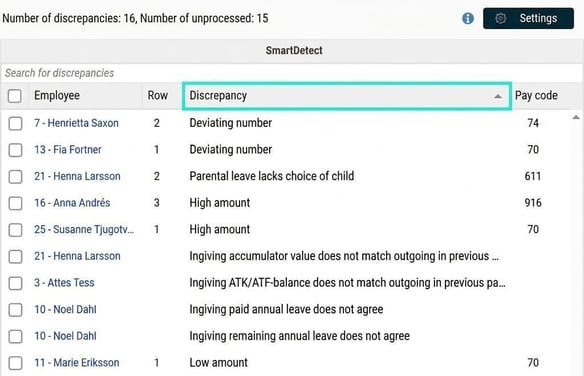The image size is (584, 376).
Task: Open the Settings button
Action: point(528,18)
